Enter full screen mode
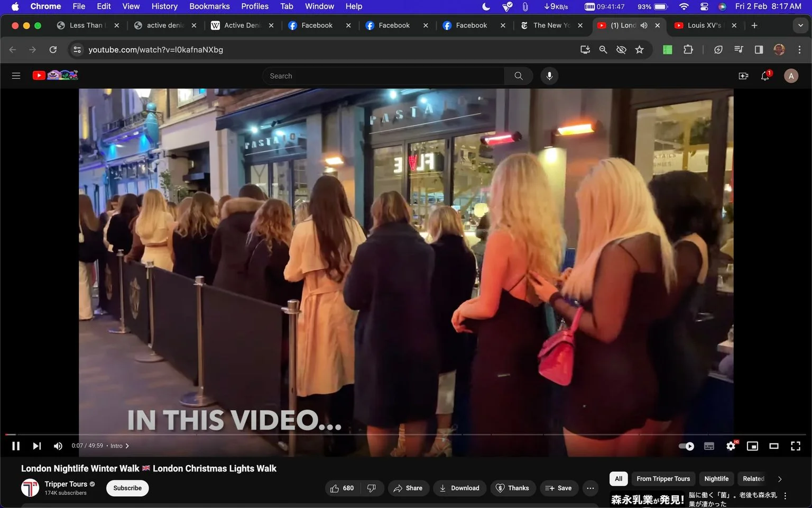This screenshot has height=508, width=812. (x=795, y=446)
